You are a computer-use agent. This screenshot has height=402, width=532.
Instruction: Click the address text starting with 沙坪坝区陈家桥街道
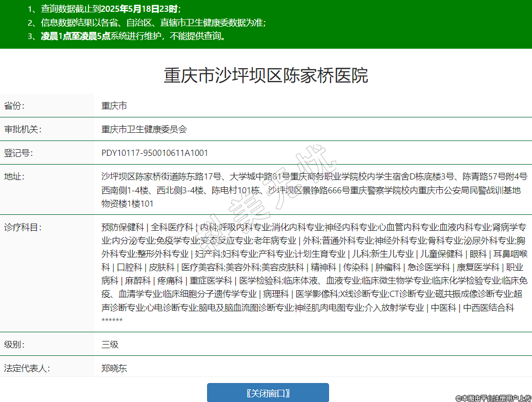(314, 190)
